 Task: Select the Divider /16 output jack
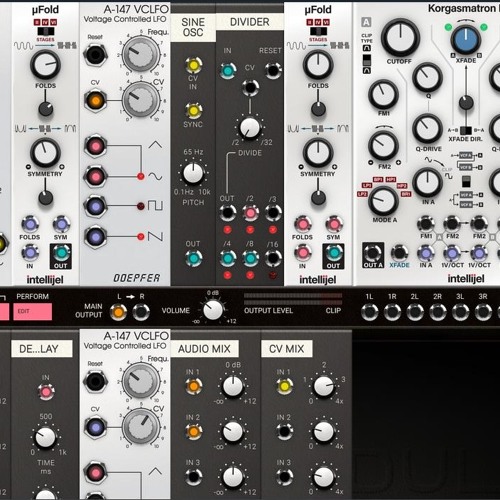tap(273, 258)
